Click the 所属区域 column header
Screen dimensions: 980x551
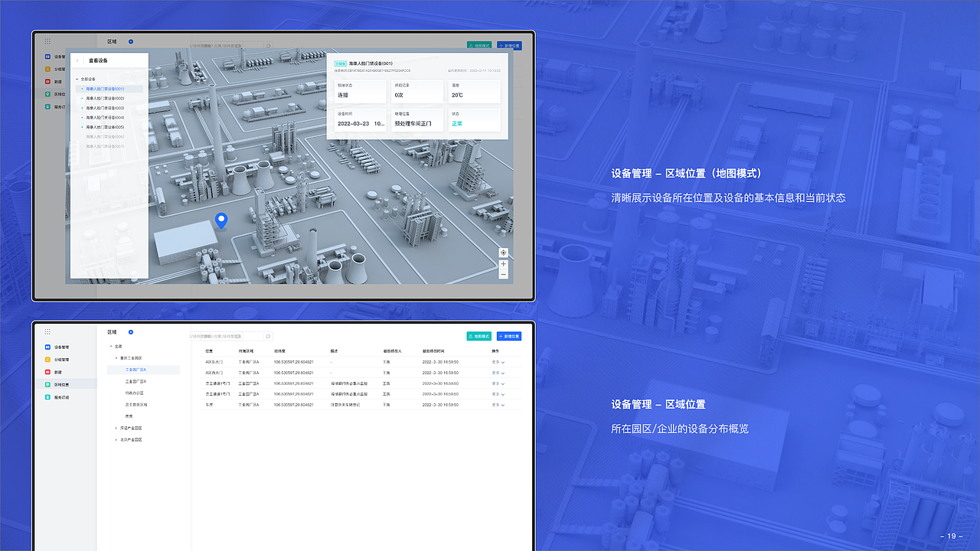click(x=246, y=350)
